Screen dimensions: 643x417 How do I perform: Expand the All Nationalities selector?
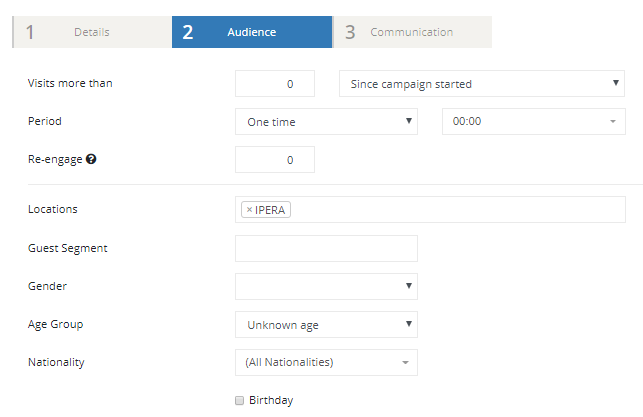[326, 362]
